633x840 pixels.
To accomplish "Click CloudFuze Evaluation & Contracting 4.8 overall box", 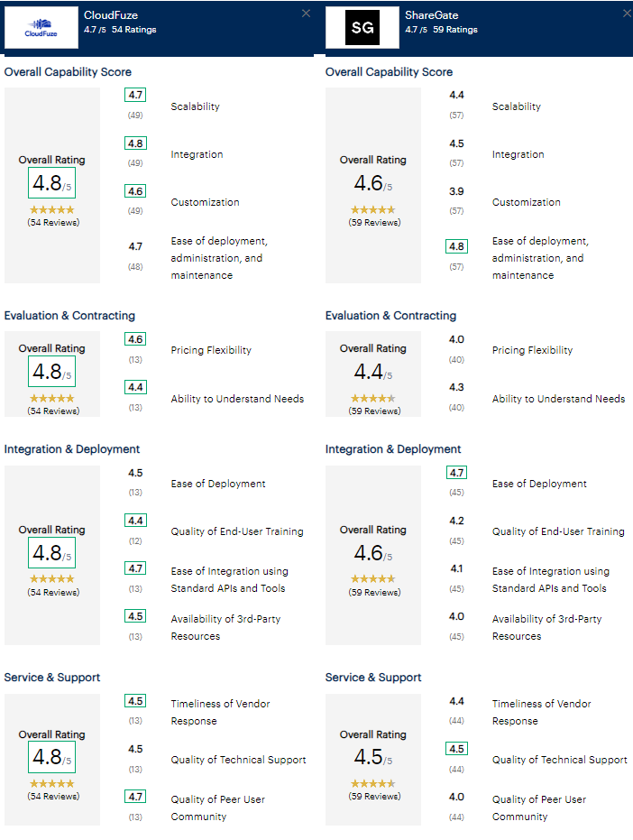I will [52, 371].
